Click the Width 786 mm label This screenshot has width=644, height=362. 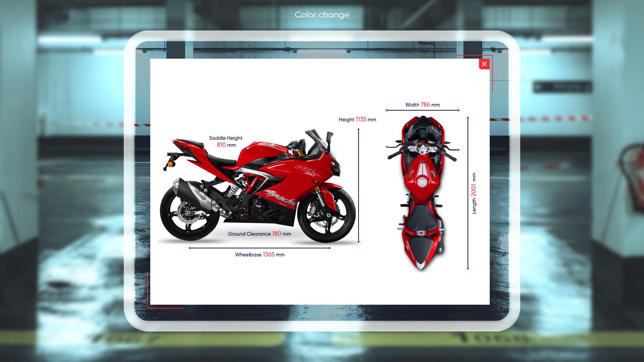(x=422, y=105)
